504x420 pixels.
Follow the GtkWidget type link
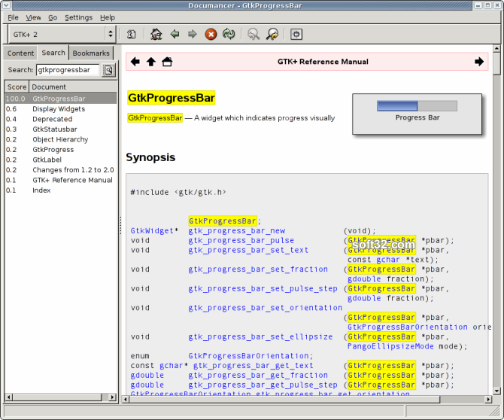click(152, 231)
